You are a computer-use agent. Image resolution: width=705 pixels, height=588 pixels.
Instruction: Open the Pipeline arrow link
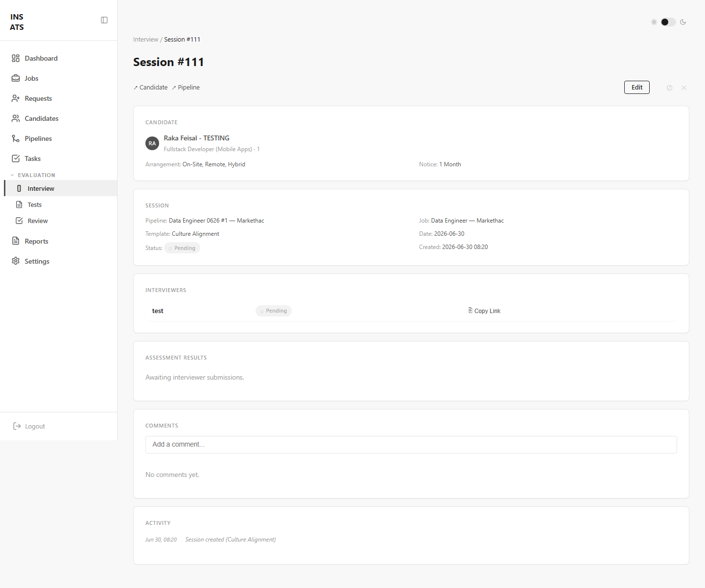186,88
